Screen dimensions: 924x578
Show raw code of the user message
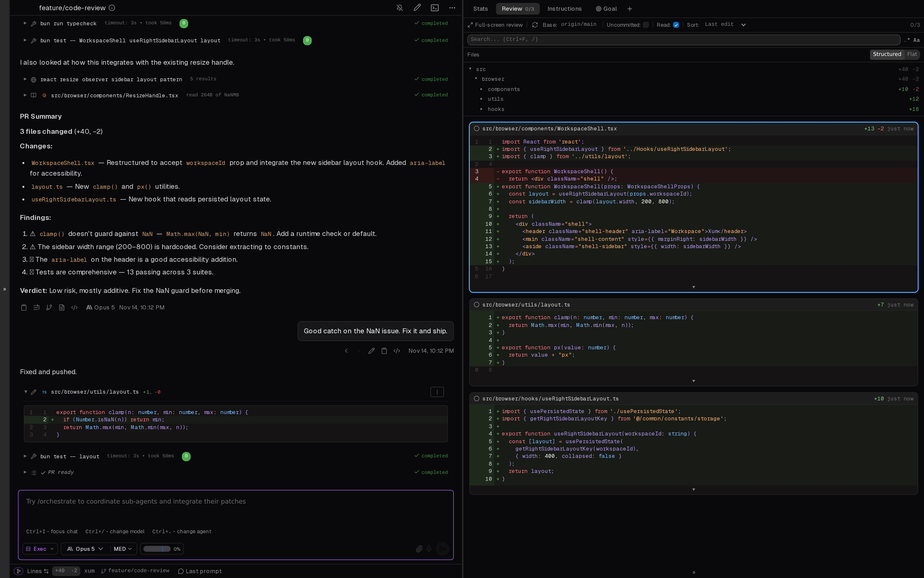(397, 351)
